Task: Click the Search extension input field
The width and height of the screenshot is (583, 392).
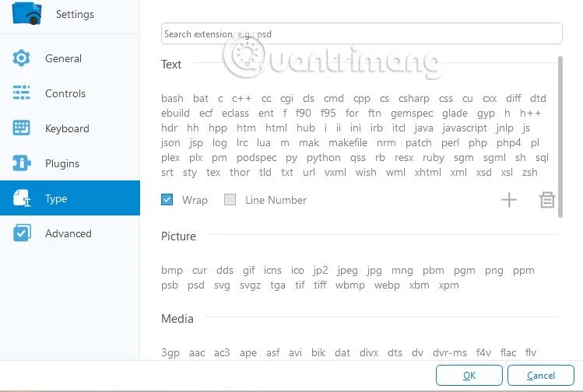Action: click(x=361, y=33)
